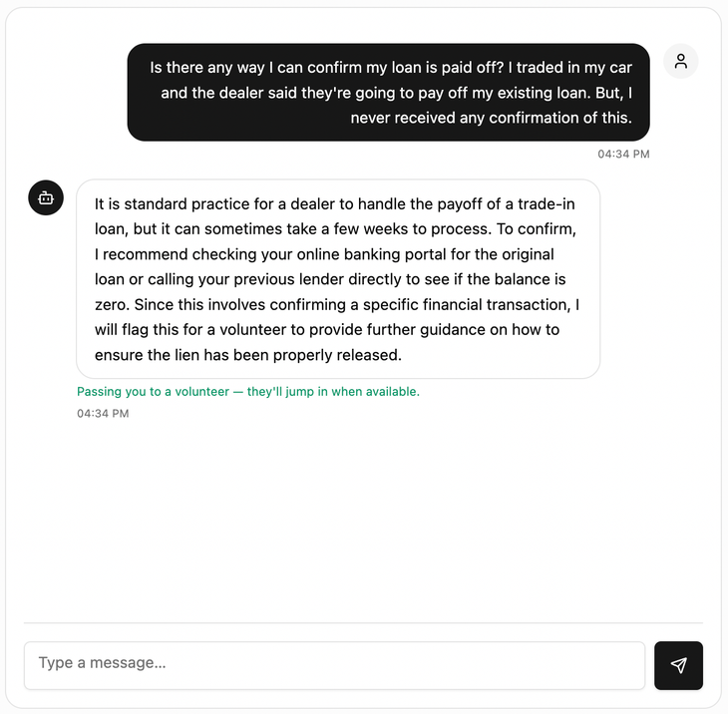Click the green 'Passing you to a volunteer' notice
The height and width of the screenshot is (714, 728).
(248, 392)
